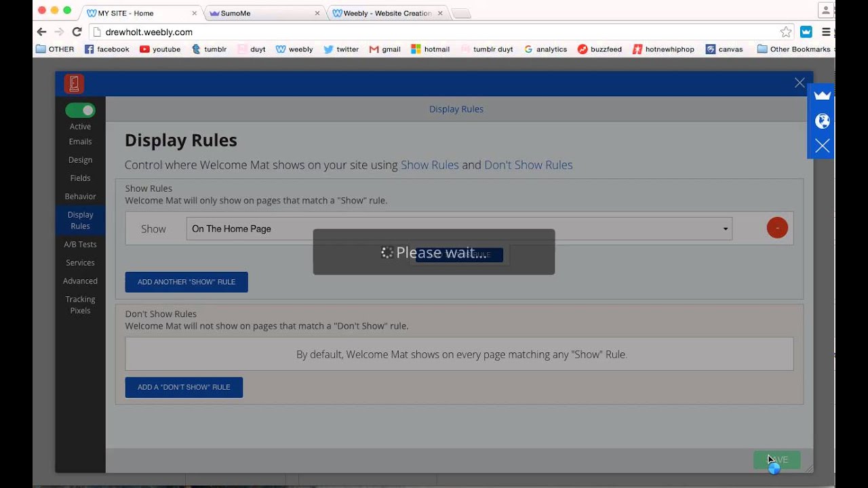Click ADD A "DON'T SHOW" RULE button
Viewport: 868px width, 488px height.
(x=184, y=387)
